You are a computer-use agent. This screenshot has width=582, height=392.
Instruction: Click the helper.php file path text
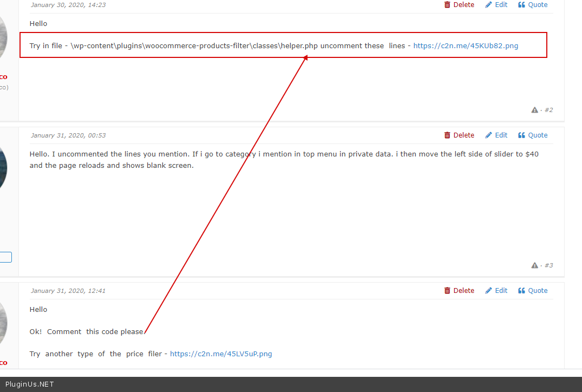(194, 45)
